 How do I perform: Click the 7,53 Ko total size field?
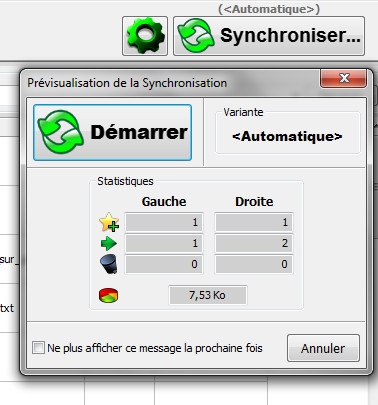click(x=208, y=295)
